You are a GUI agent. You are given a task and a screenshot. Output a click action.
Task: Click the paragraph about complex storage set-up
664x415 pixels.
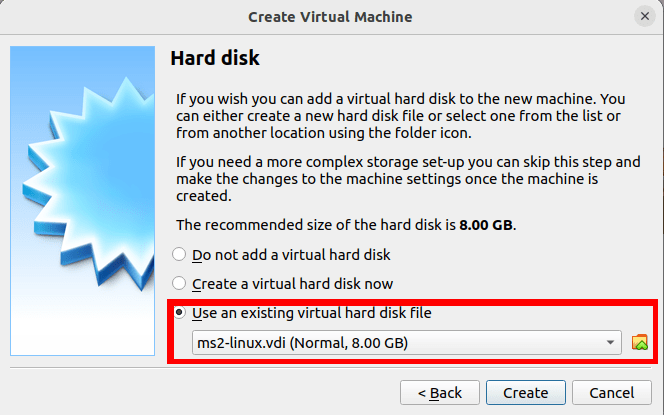coord(400,179)
